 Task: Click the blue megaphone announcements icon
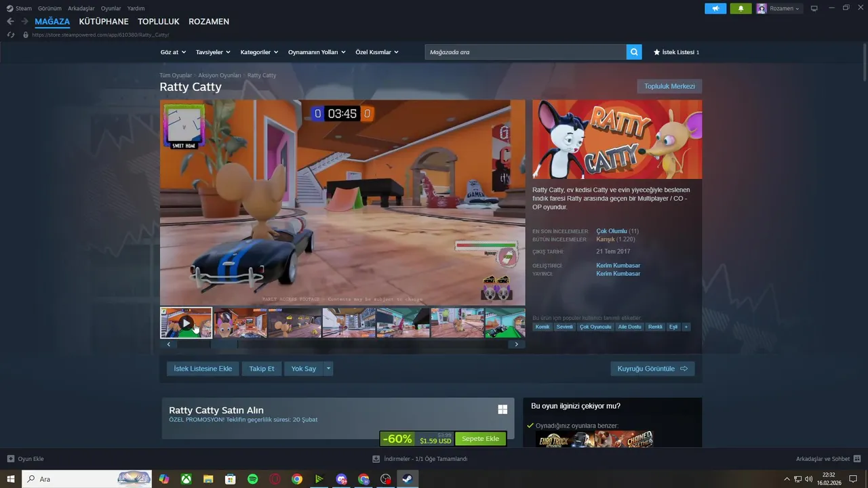click(x=715, y=8)
